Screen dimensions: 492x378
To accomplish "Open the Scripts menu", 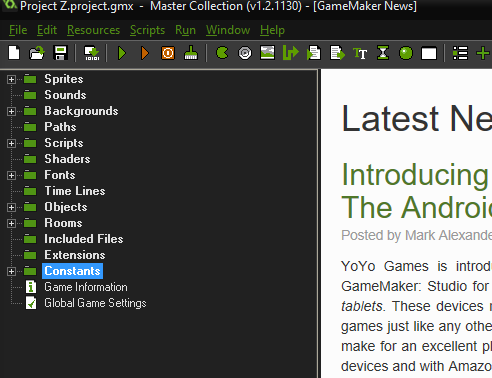I will click(147, 30).
